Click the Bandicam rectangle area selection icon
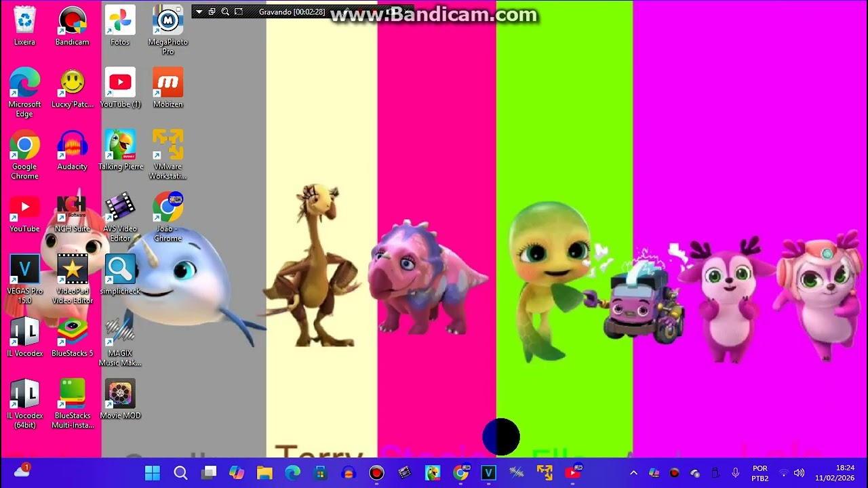 tap(239, 12)
